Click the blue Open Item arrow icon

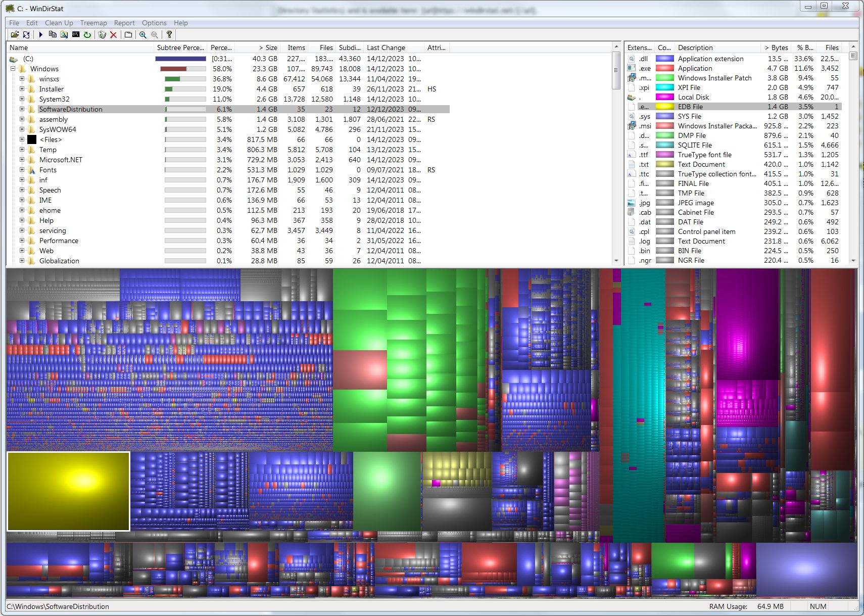40,34
